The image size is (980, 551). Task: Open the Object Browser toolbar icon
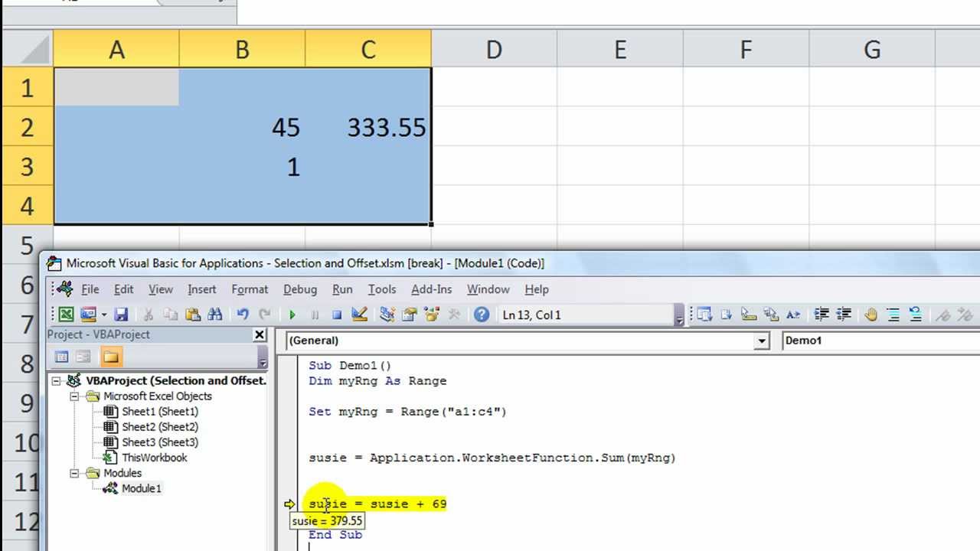click(431, 315)
